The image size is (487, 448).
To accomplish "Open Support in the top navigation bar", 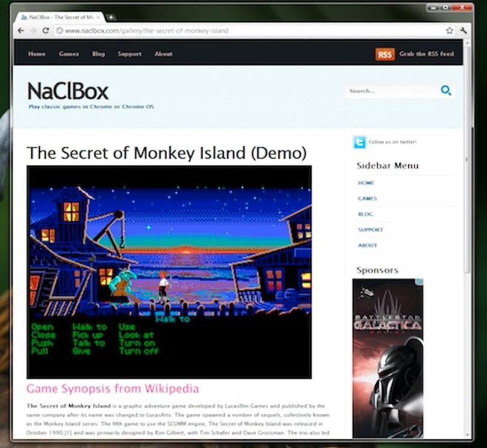I will click(129, 54).
